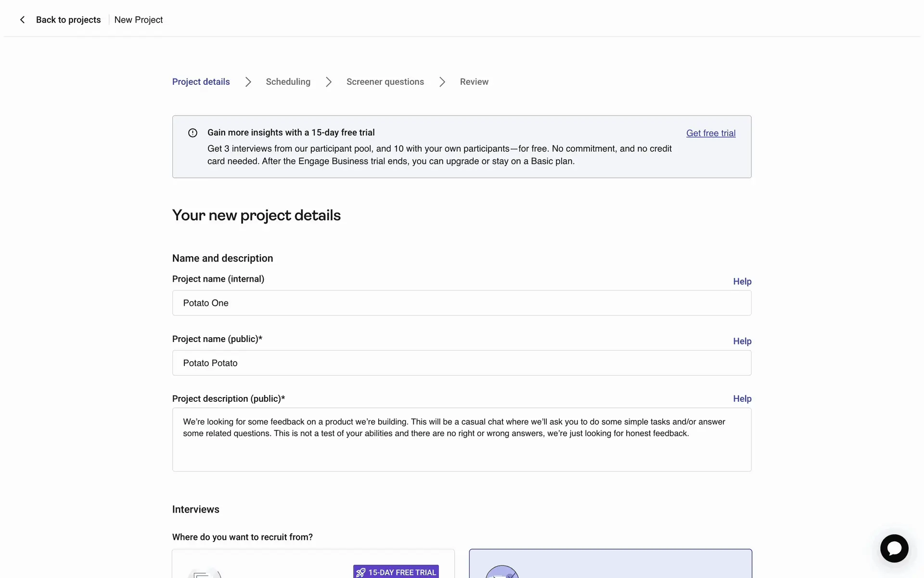
Task: Open the Screener questions step
Action: click(x=385, y=82)
